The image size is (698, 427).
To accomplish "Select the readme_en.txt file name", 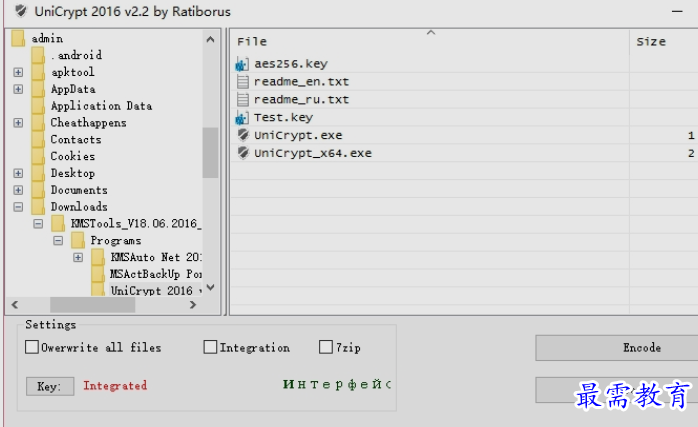I will (x=301, y=82).
